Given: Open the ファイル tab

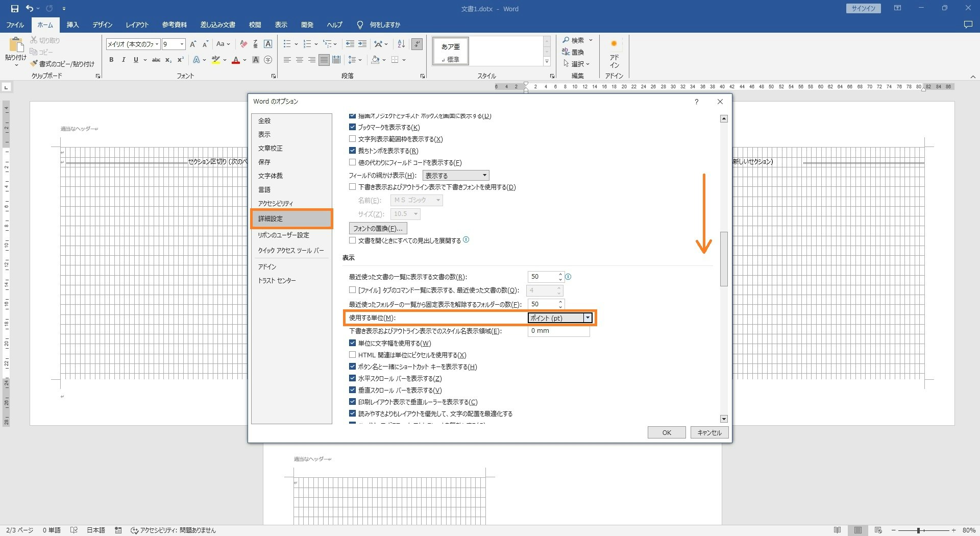Looking at the screenshot, I should tap(15, 25).
